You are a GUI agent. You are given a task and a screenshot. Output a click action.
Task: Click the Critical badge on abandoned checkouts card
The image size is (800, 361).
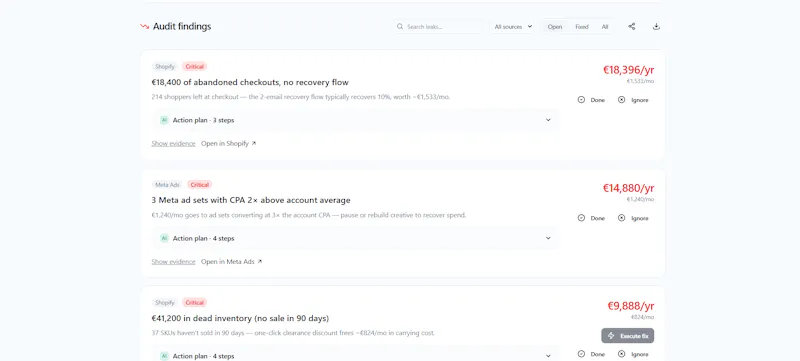194,67
